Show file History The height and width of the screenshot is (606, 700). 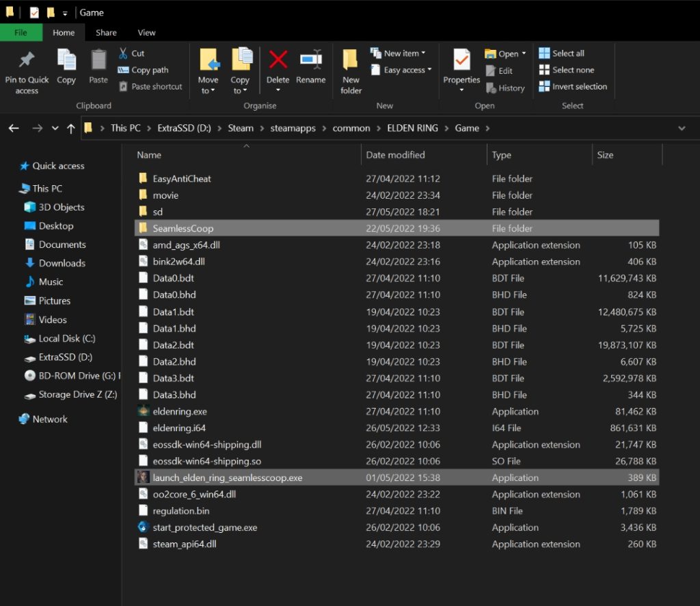(505, 88)
